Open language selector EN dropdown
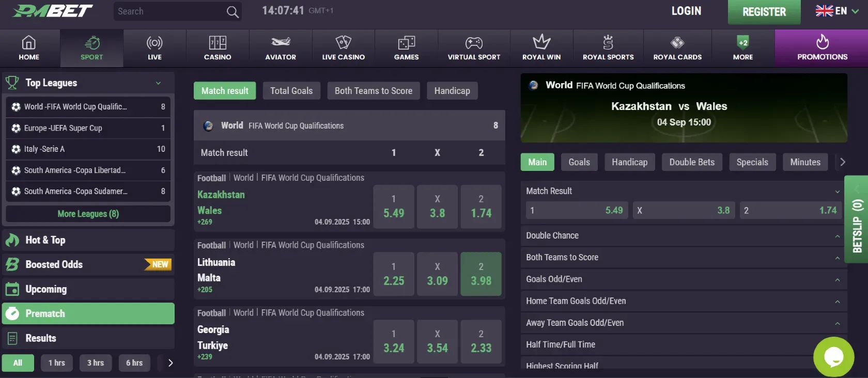The width and height of the screenshot is (868, 378). pyautogui.click(x=837, y=11)
